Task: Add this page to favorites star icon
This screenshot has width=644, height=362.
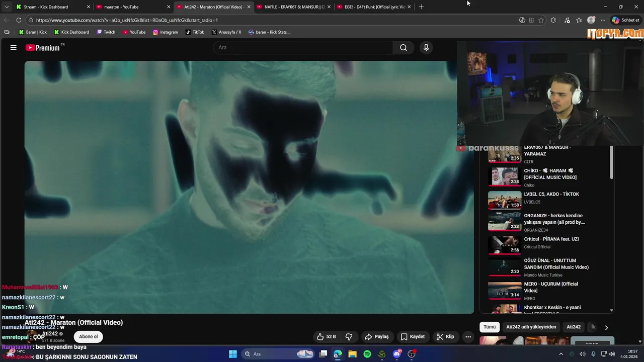Action: pos(541,20)
